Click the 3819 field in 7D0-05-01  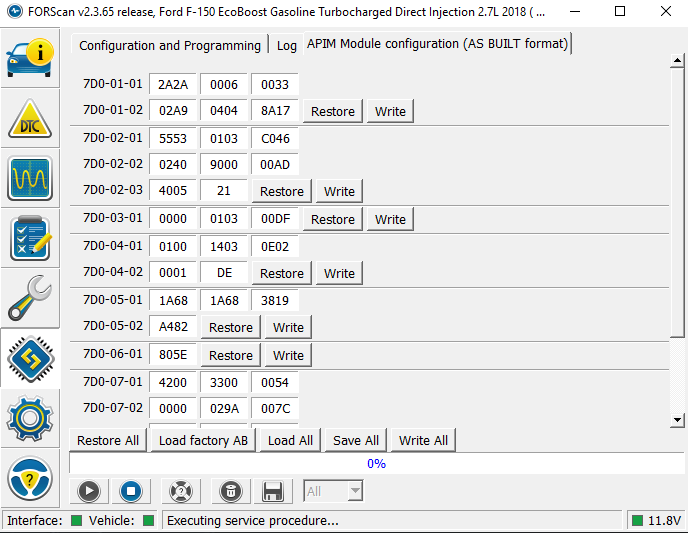pos(275,300)
